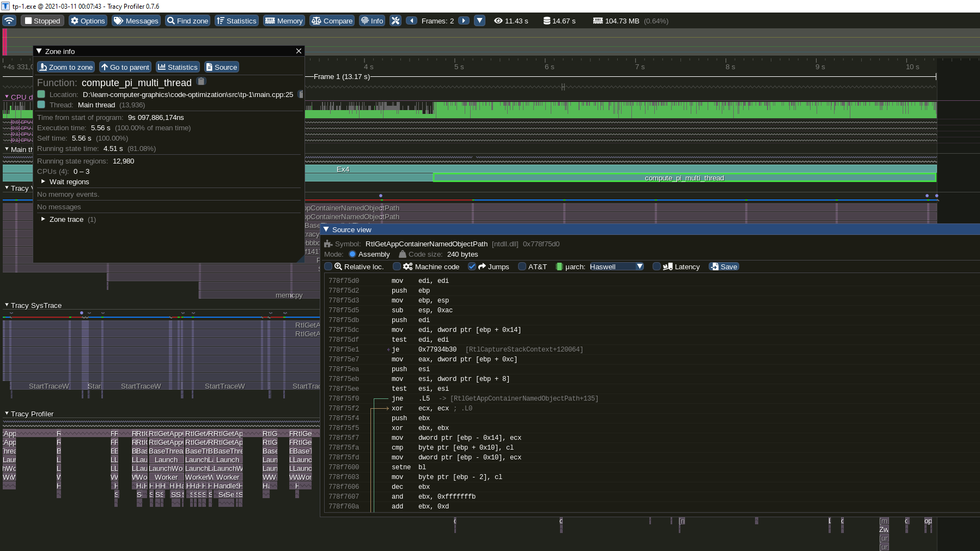Open the Messages window
The height and width of the screenshot is (551, 980).
point(136,21)
